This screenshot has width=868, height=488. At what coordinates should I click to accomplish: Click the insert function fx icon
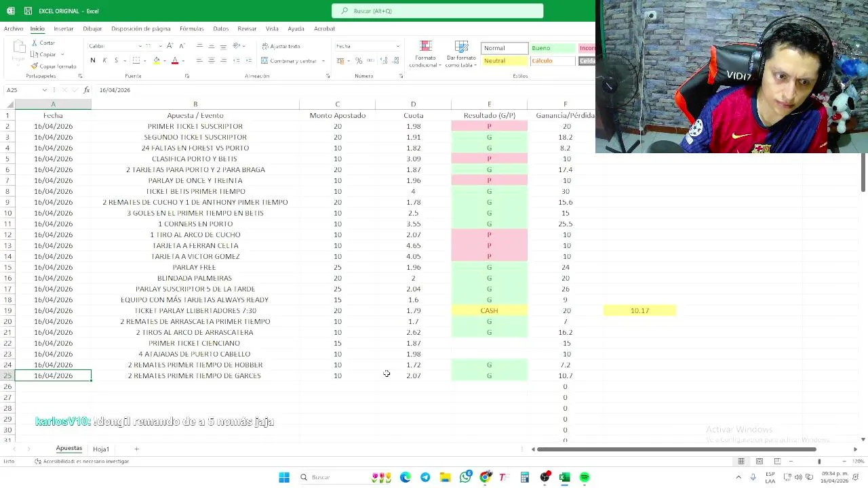click(87, 89)
